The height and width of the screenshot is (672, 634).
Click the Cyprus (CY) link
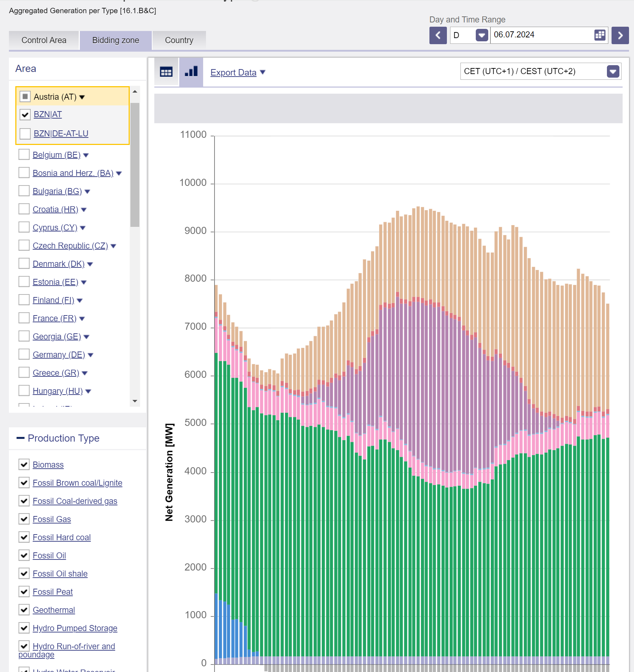click(55, 228)
